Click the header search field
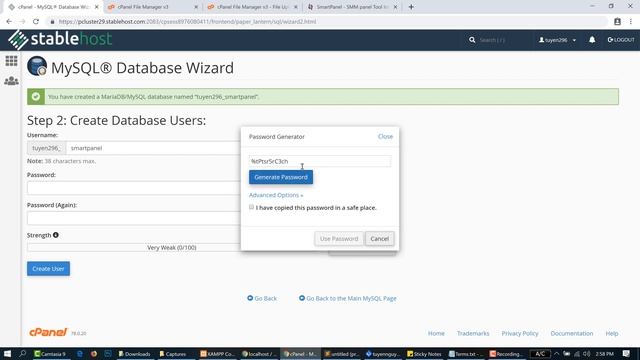 [492, 40]
